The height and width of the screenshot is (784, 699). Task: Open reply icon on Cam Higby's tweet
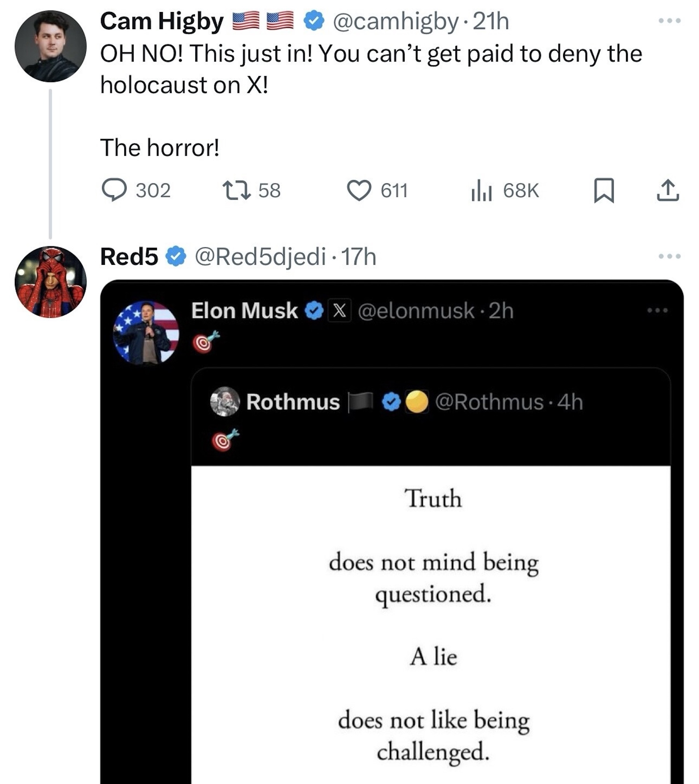pos(114,190)
